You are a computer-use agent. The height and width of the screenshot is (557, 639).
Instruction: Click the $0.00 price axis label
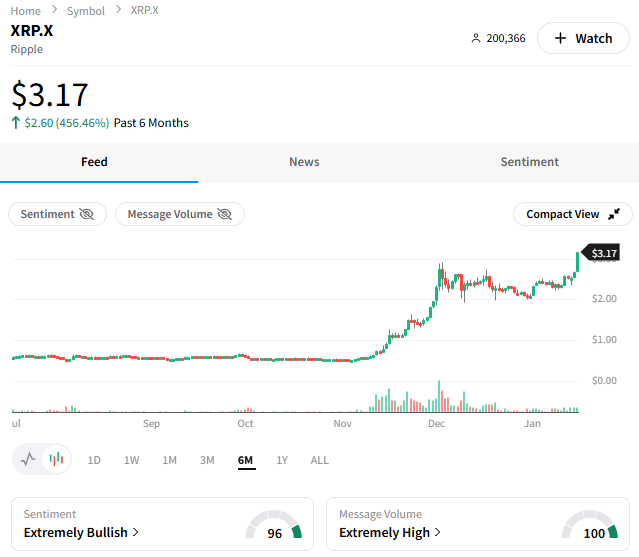point(604,380)
